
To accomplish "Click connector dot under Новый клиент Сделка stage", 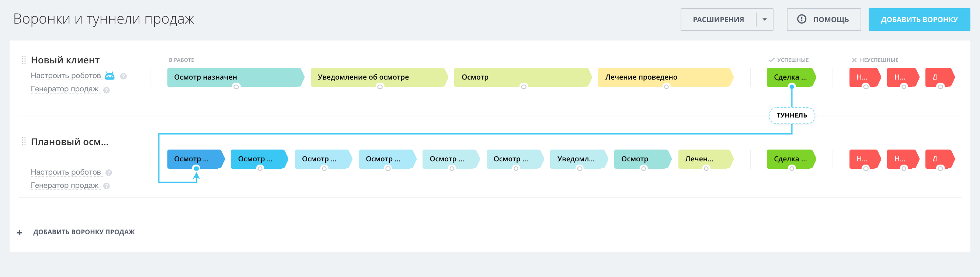I will click(792, 87).
